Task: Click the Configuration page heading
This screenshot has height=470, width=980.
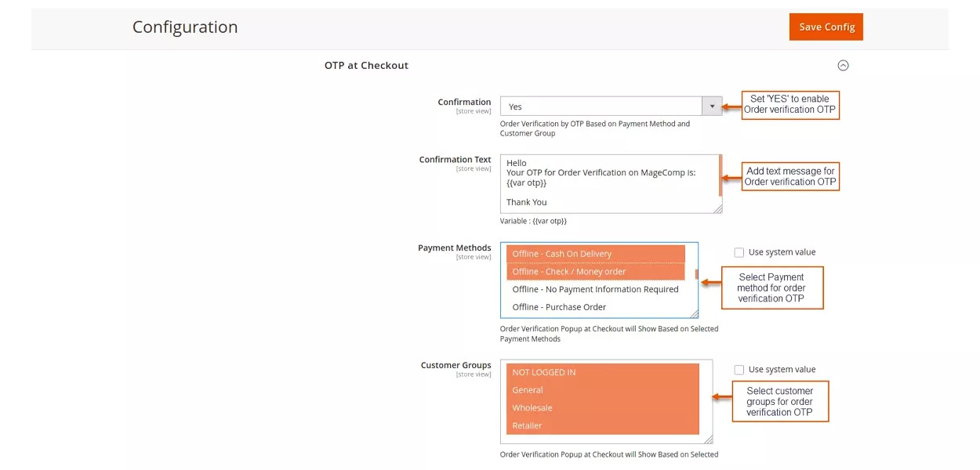Action: (x=185, y=26)
